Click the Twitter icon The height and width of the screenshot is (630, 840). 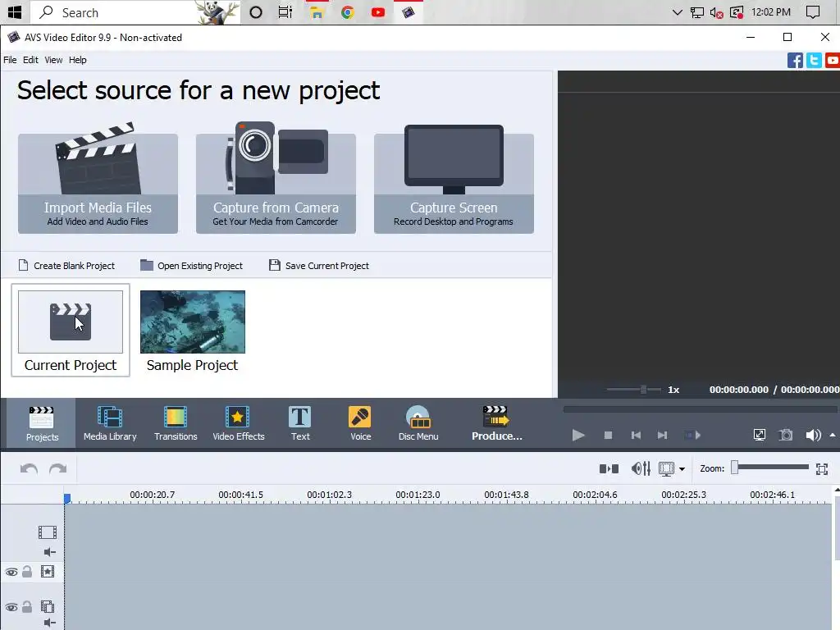coord(814,60)
